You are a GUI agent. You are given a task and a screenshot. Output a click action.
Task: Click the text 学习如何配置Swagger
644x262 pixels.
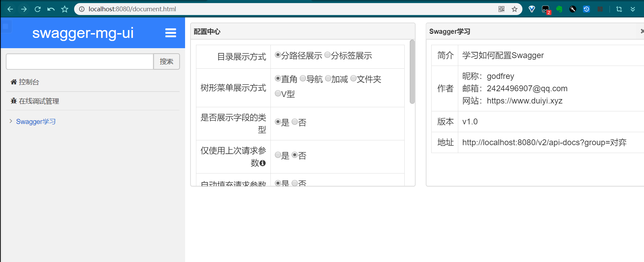(503, 55)
